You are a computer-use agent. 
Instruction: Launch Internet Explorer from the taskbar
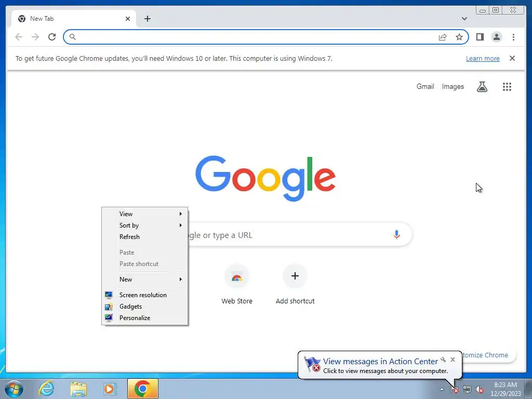tap(46, 389)
